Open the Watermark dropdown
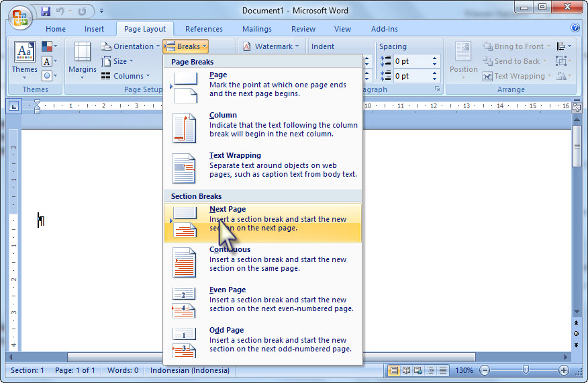The image size is (588, 383). pos(271,46)
